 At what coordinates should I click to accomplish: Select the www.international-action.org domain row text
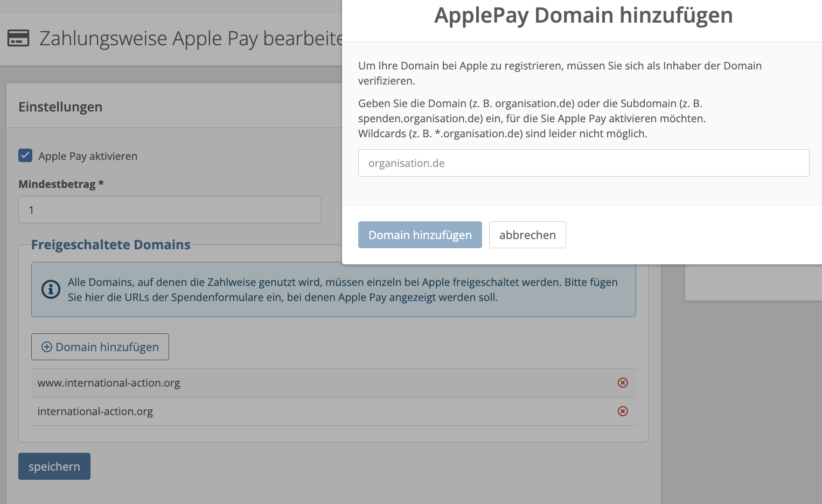[x=109, y=383]
